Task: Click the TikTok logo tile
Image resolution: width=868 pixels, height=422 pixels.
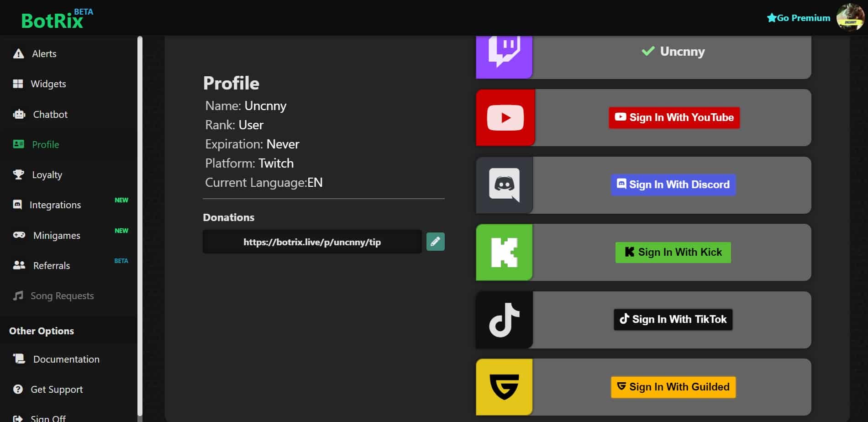Action: pos(504,320)
